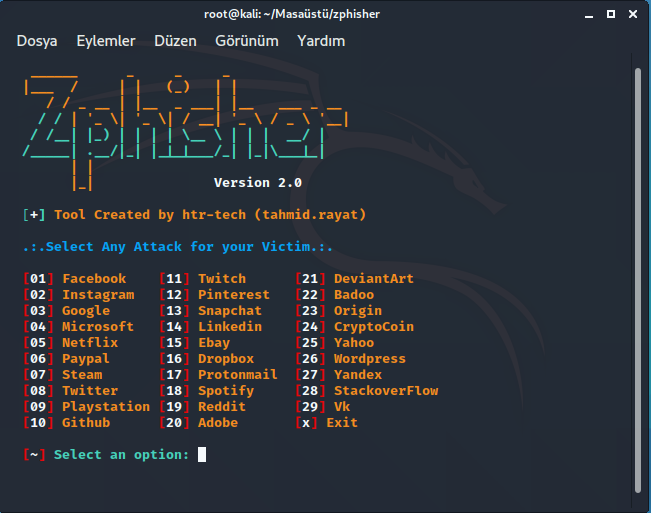Click the window title root@kali

coord(292,14)
